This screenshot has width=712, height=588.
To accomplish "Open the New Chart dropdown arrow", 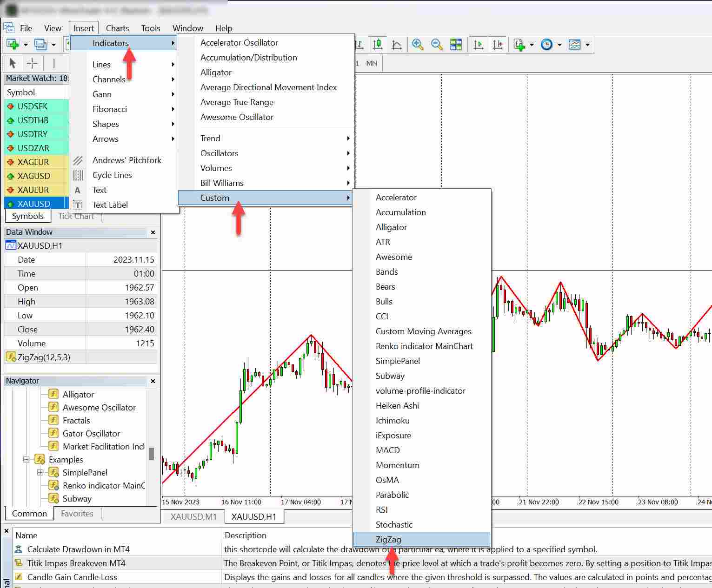I will coord(26,45).
